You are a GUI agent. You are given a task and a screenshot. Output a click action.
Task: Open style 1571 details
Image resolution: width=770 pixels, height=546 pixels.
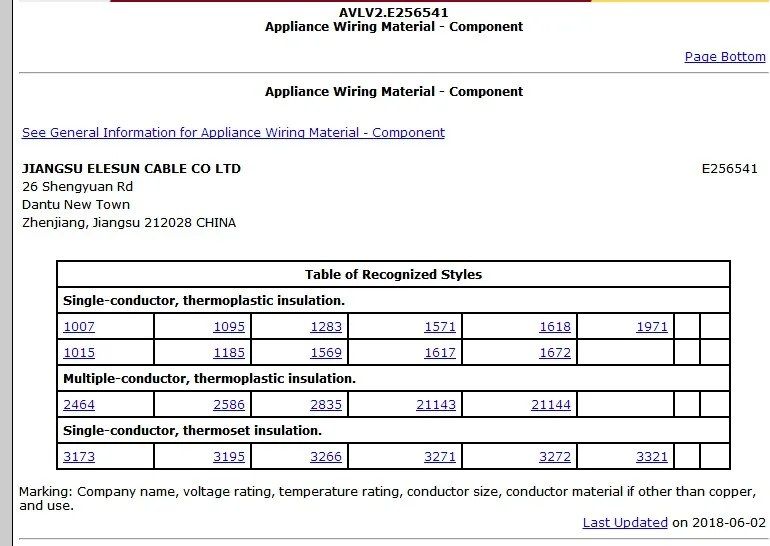(x=439, y=327)
